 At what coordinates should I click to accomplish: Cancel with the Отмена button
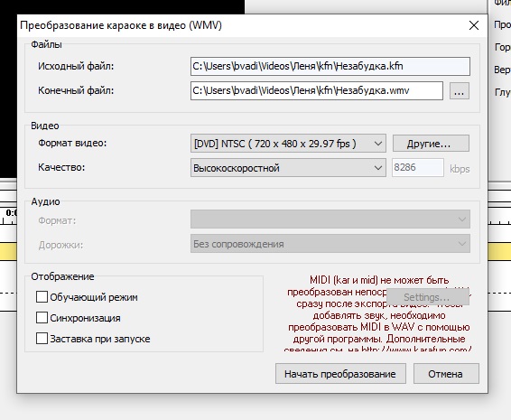(x=446, y=374)
